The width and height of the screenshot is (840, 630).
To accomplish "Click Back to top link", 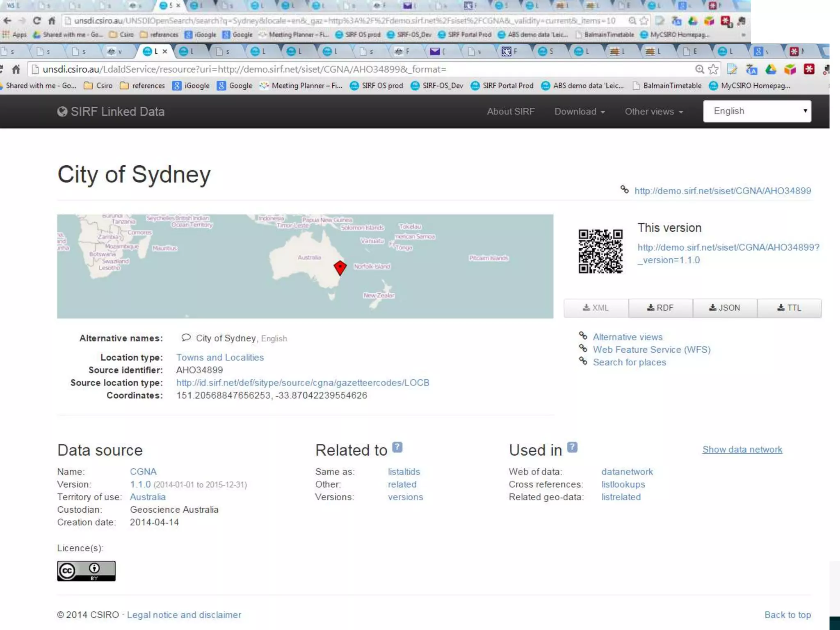I will coord(788,615).
